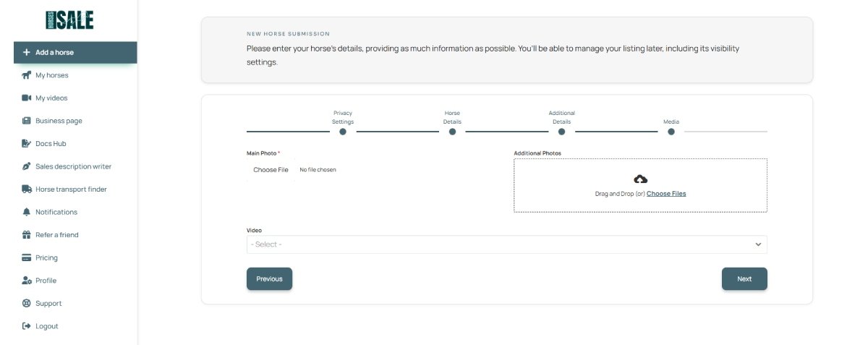868x345 pixels.
Task: Click the truck icon for Horse transport finder
Action: pyautogui.click(x=27, y=189)
